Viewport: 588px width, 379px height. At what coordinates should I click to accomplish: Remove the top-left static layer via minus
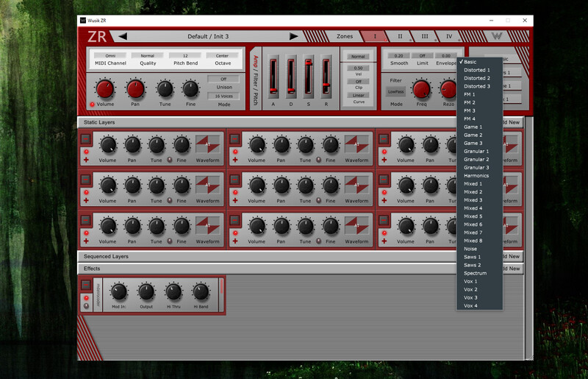(86, 139)
